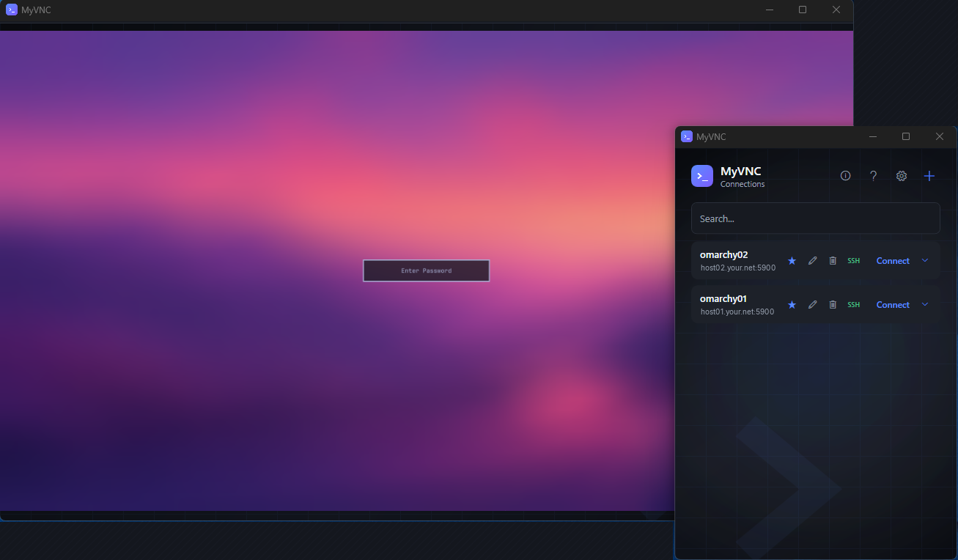
Task: Delete omarchy02 with trash icon
Action: (833, 261)
